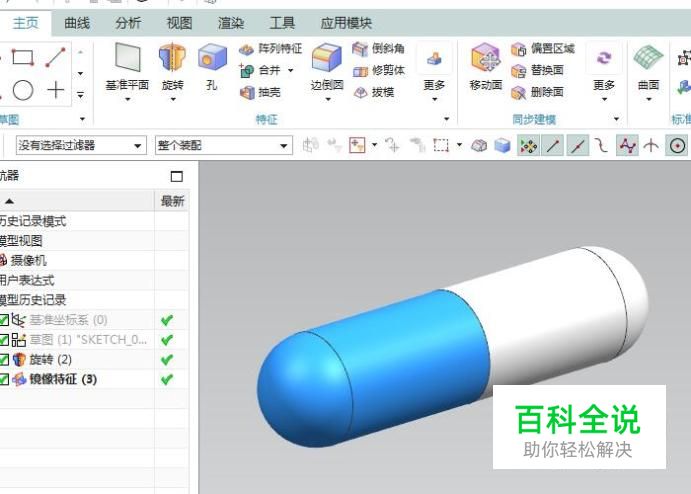Click the 移动面 move face icon
The width and height of the screenshot is (691, 494).
486,57
